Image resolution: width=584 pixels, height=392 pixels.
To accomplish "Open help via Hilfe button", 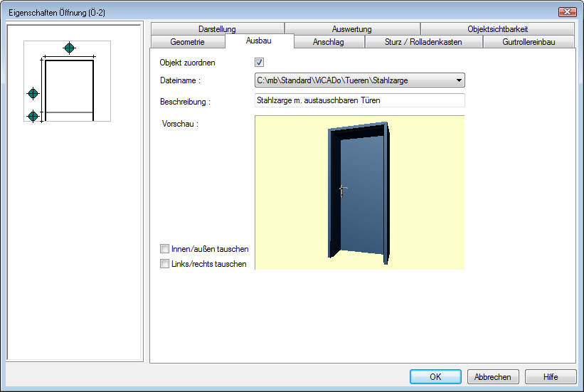I will click(x=551, y=377).
